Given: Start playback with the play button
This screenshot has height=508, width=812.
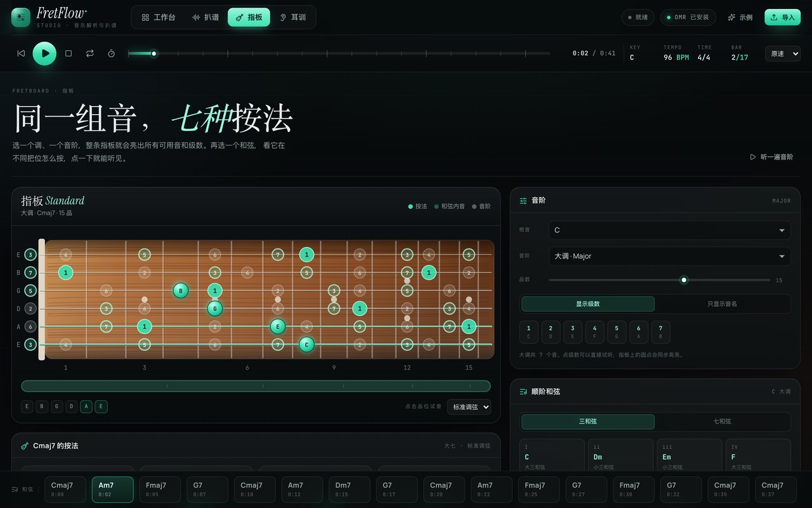Looking at the screenshot, I should (44, 53).
